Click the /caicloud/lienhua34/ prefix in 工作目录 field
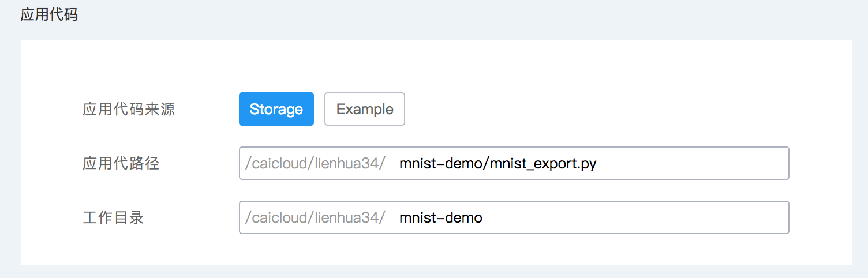Viewport: 868px width, 278px height. pos(315,217)
